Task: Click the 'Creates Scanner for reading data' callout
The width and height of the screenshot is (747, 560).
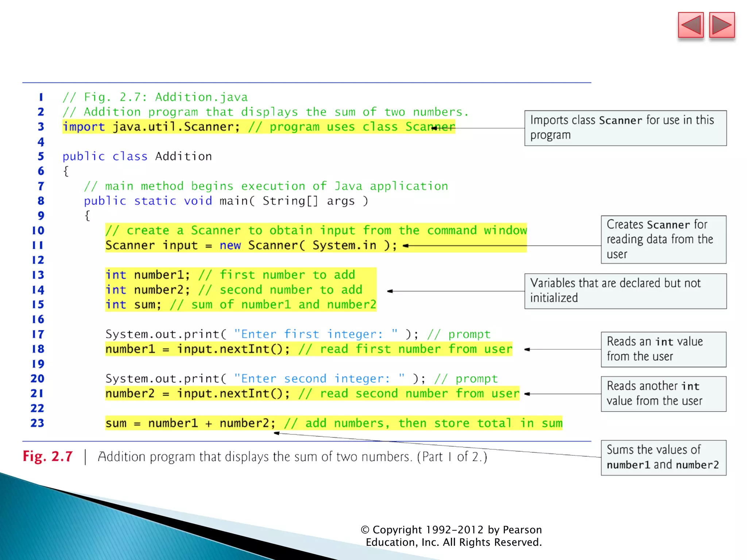Action: (663, 240)
